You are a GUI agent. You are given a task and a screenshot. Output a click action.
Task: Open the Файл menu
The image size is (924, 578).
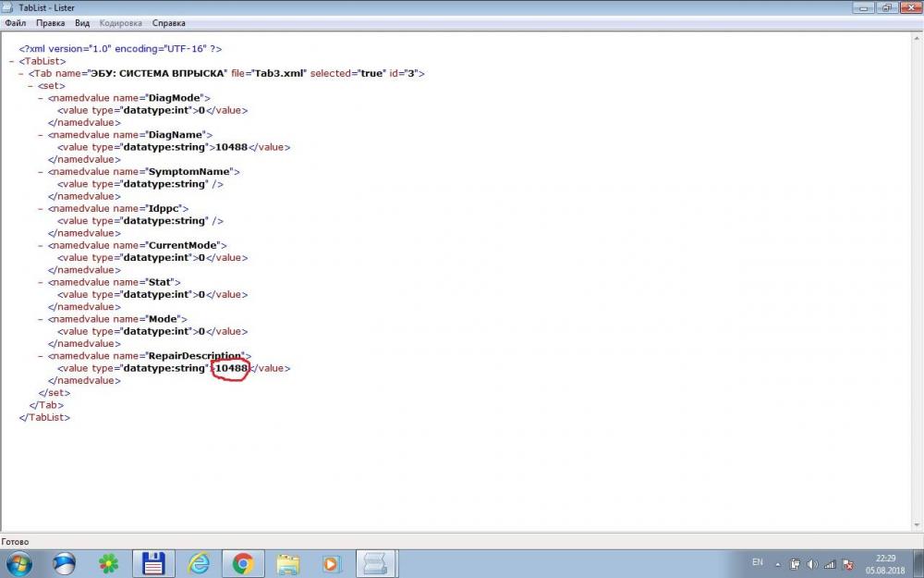click(x=16, y=23)
